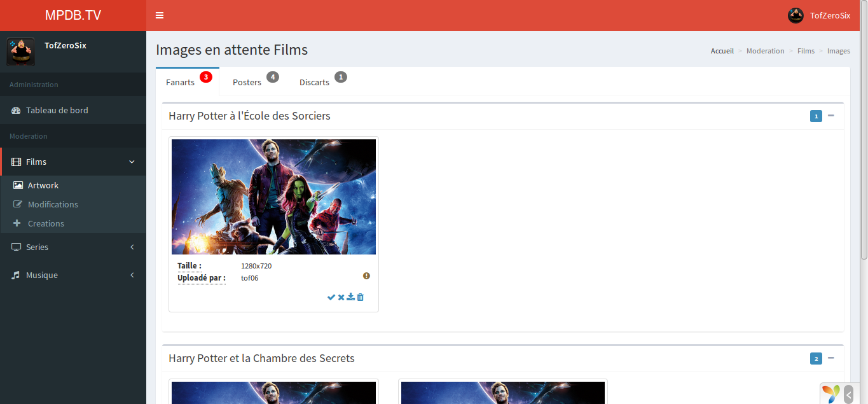Click the 'Uploadé par :' label
Image resolution: width=868 pixels, height=404 pixels.
(202, 278)
